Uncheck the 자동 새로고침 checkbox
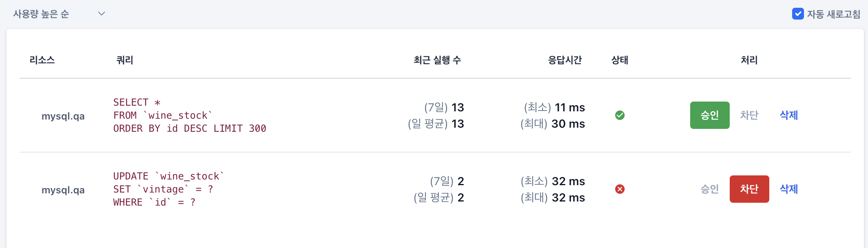 point(798,14)
